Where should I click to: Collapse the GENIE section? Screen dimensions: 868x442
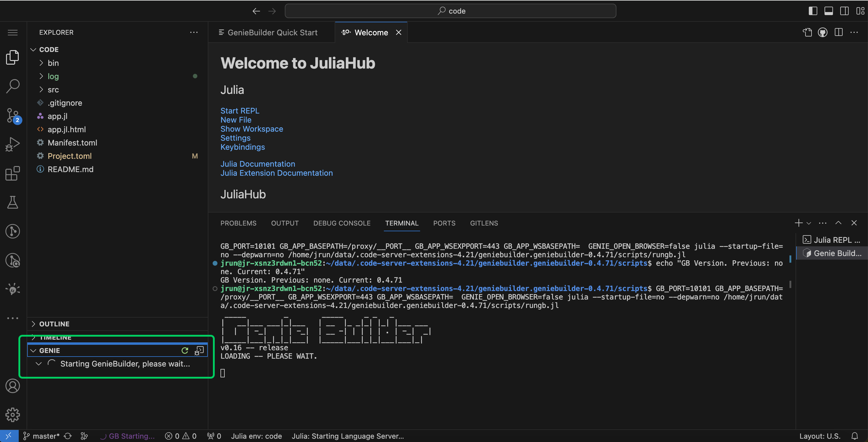coord(33,350)
